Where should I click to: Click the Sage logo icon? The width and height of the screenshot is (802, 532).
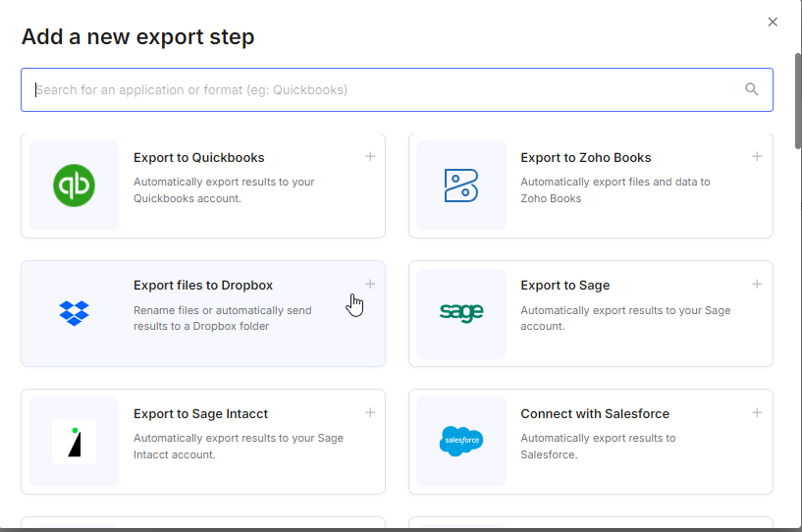pyautogui.click(x=461, y=312)
